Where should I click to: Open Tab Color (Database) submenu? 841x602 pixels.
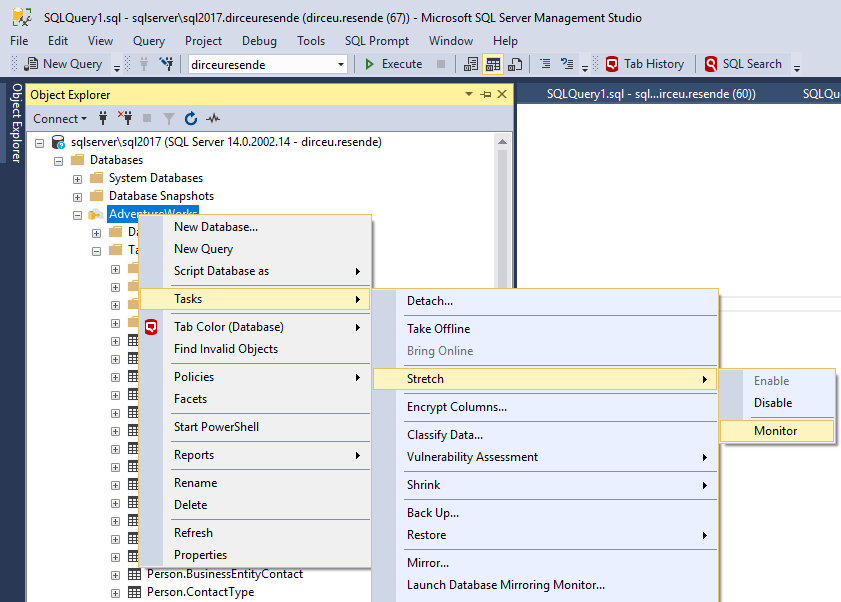coord(255,327)
